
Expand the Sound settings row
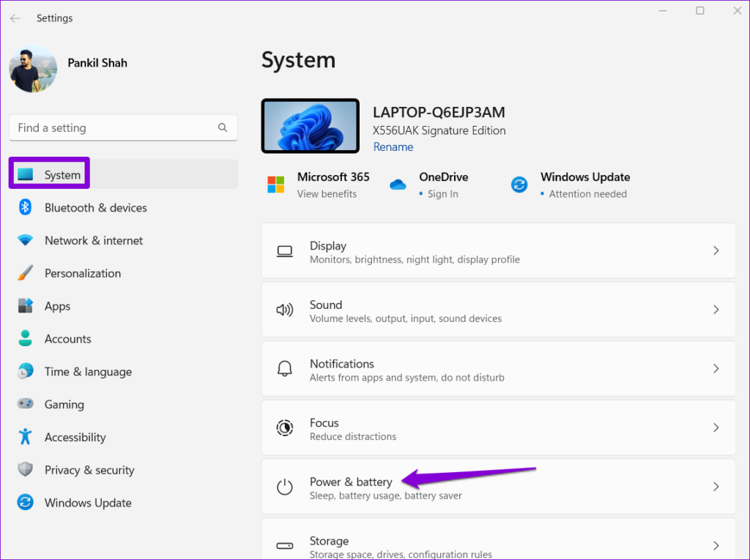pos(499,310)
